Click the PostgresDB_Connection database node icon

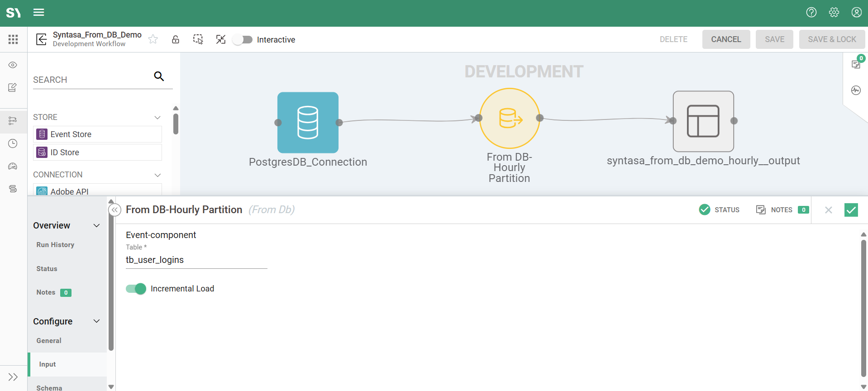pyautogui.click(x=308, y=122)
